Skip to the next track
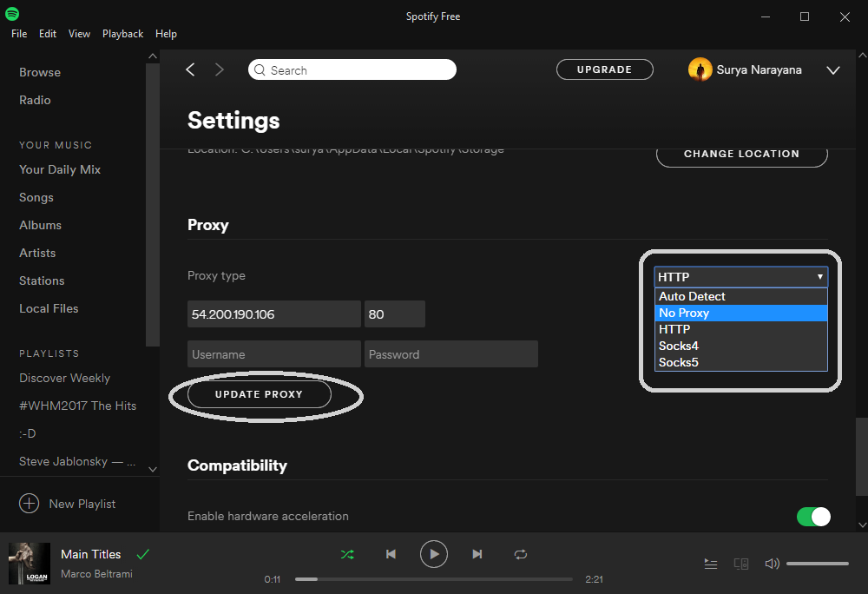 tap(477, 554)
